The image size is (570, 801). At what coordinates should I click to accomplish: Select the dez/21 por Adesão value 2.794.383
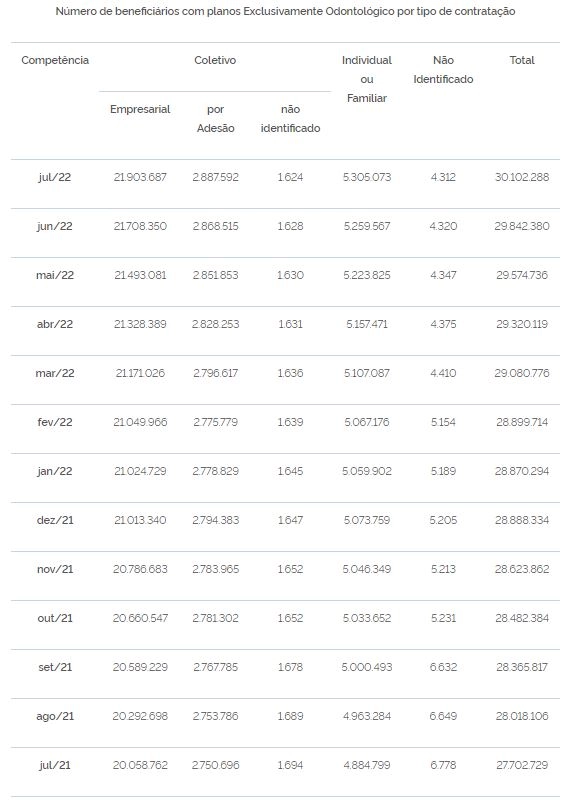(216, 521)
